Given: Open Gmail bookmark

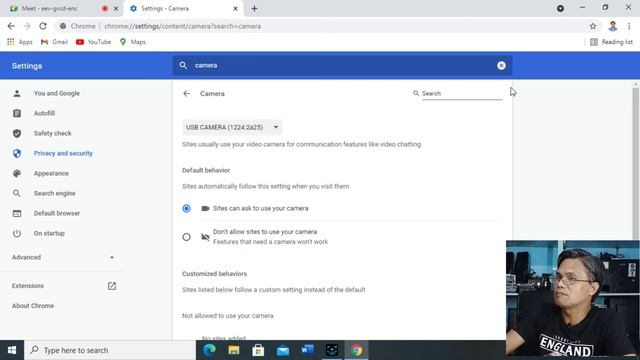Looking at the screenshot, I should [54, 42].
